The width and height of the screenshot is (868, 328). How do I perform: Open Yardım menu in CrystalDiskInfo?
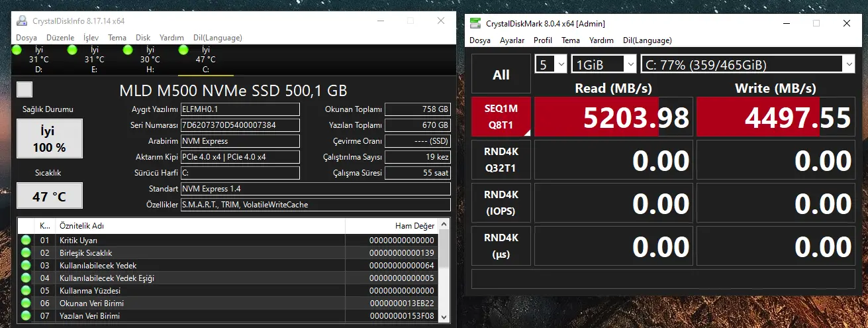[172, 38]
